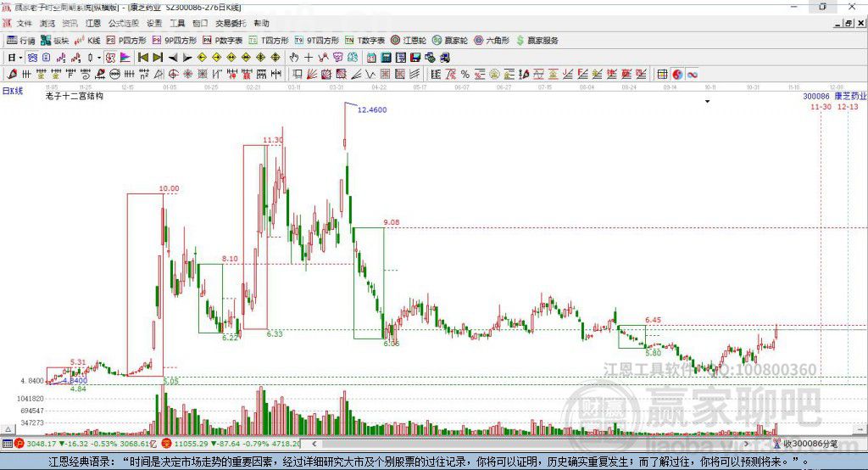The width and height of the screenshot is (868, 470).
Task: Click the zigzag V-wave line tool
Action: 370,75
